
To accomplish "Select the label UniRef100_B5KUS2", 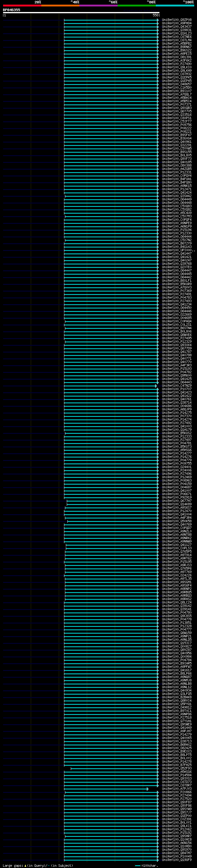I will tap(176, 433).
